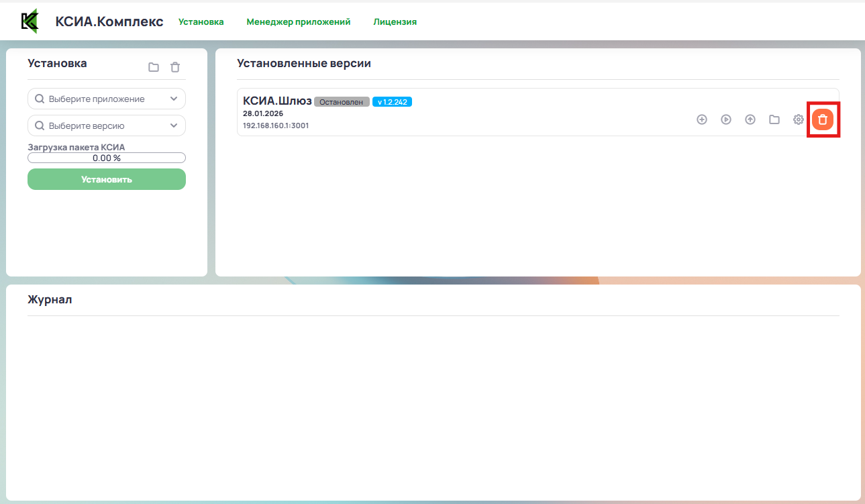This screenshot has height=504, width=865.
Task: Switch to Менеджер приложений
Action: [x=299, y=21]
